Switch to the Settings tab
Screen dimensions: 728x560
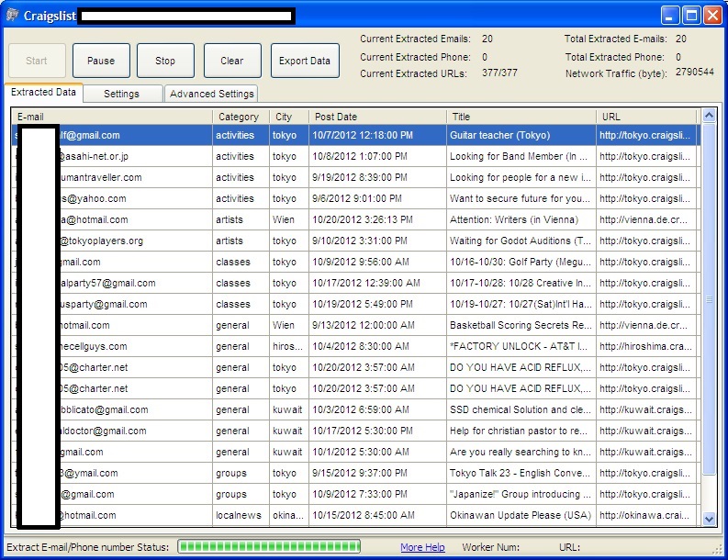[122, 94]
